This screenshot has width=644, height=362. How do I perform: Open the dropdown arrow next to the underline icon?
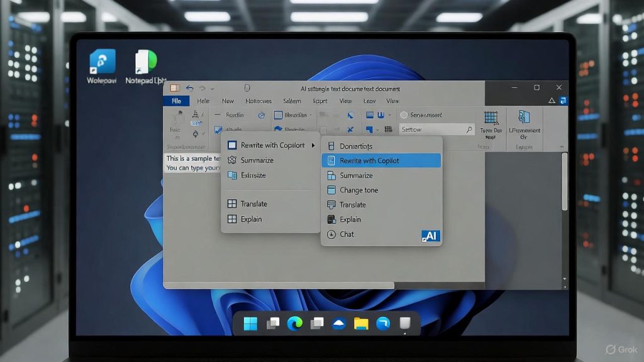(x=390, y=115)
